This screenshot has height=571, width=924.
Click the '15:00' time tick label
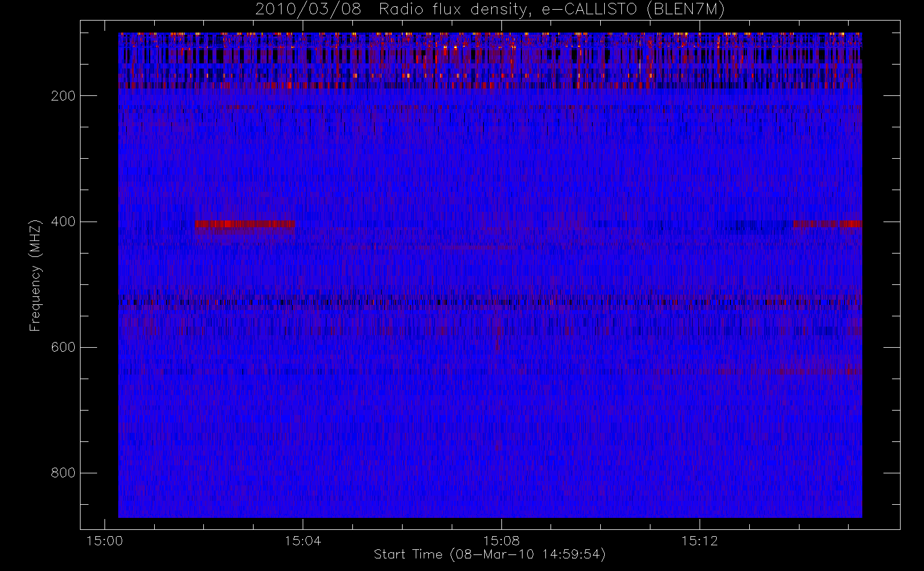click(x=105, y=540)
